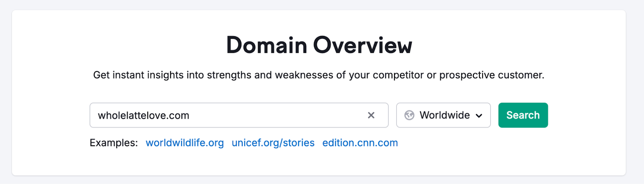Click the Examples: label
This screenshot has width=644, height=184.
coord(114,143)
